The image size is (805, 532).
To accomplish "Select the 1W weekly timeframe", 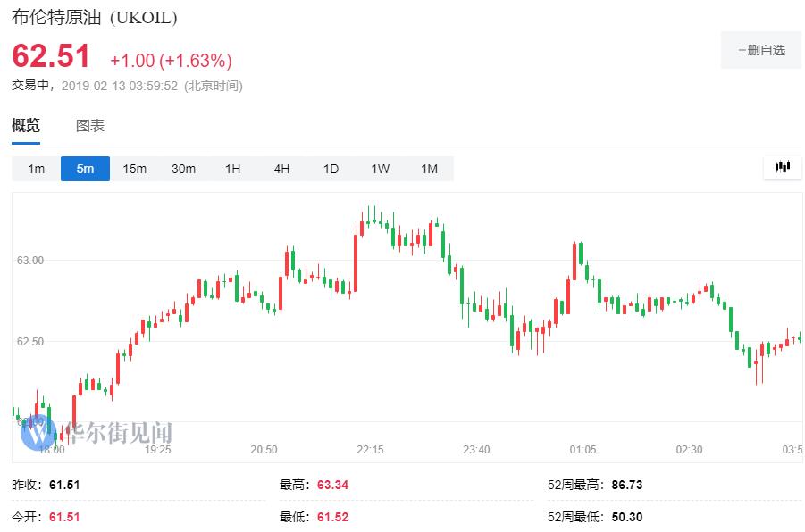I will 380,169.
